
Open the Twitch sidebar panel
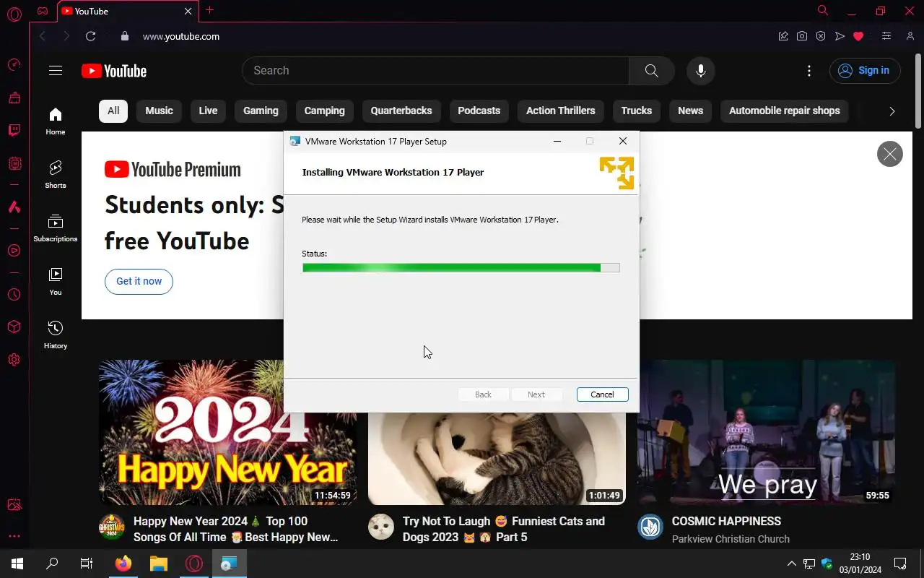click(14, 131)
